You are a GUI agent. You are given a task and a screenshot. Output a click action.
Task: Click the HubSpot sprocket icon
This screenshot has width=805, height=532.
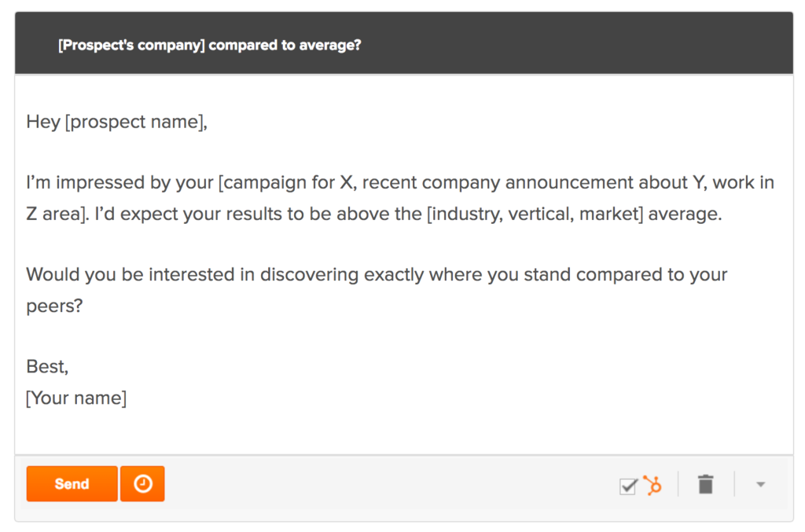pyautogui.click(x=652, y=485)
